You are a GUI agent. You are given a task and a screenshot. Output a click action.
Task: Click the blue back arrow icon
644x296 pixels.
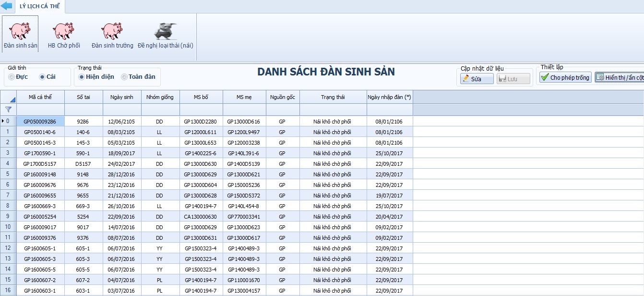[x=6, y=6]
